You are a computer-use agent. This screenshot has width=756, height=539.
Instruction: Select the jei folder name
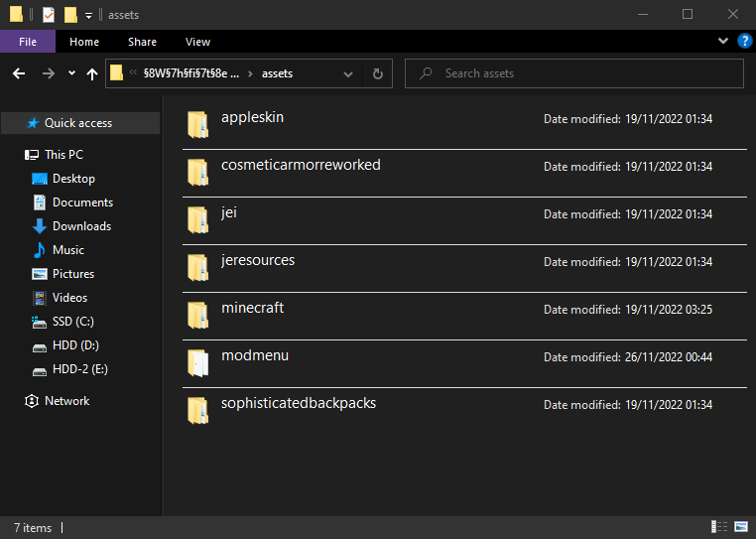point(229,212)
